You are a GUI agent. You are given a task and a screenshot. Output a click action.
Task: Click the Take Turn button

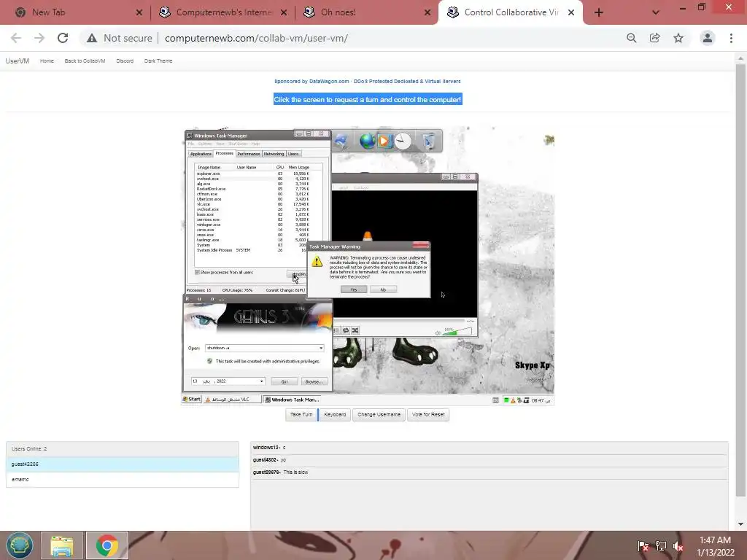(301, 415)
